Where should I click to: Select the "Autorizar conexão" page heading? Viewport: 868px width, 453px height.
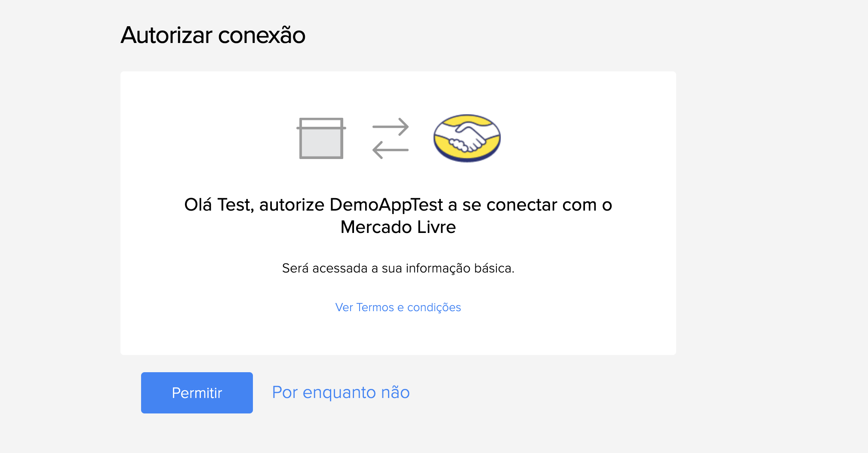(x=213, y=35)
